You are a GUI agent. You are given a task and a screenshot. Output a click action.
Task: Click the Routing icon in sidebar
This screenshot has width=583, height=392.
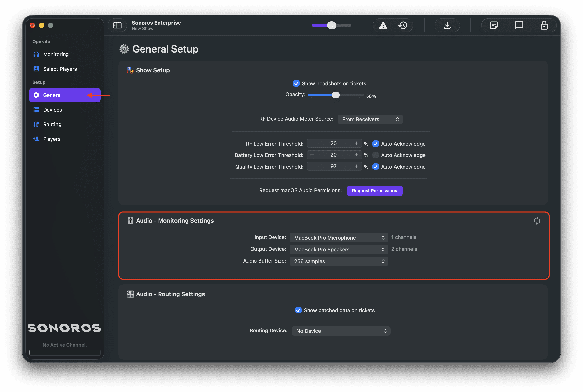pyautogui.click(x=36, y=124)
